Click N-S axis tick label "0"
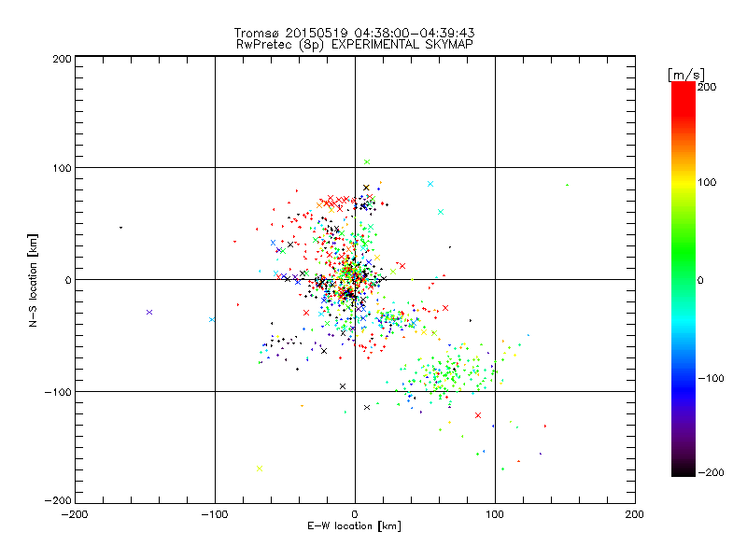The width and height of the screenshot is (747, 560). (x=68, y=281)
